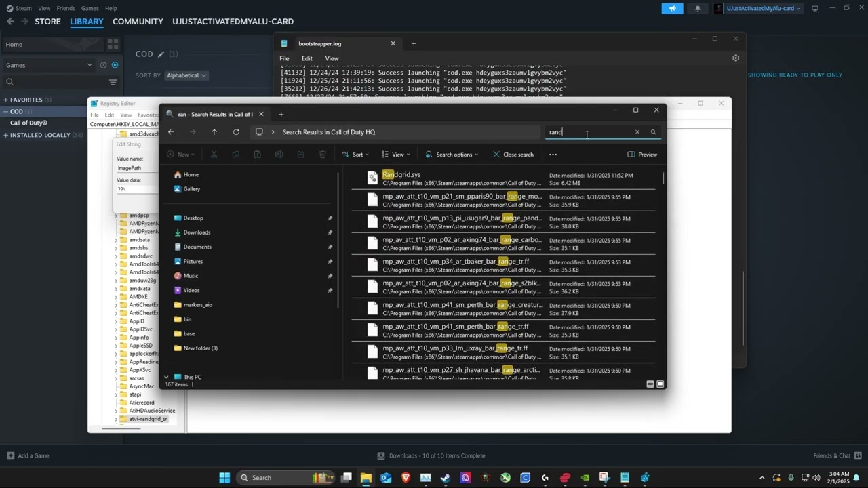
Task: Click the search magnifier in File Explorer
Action: click(x=653, y=132)
